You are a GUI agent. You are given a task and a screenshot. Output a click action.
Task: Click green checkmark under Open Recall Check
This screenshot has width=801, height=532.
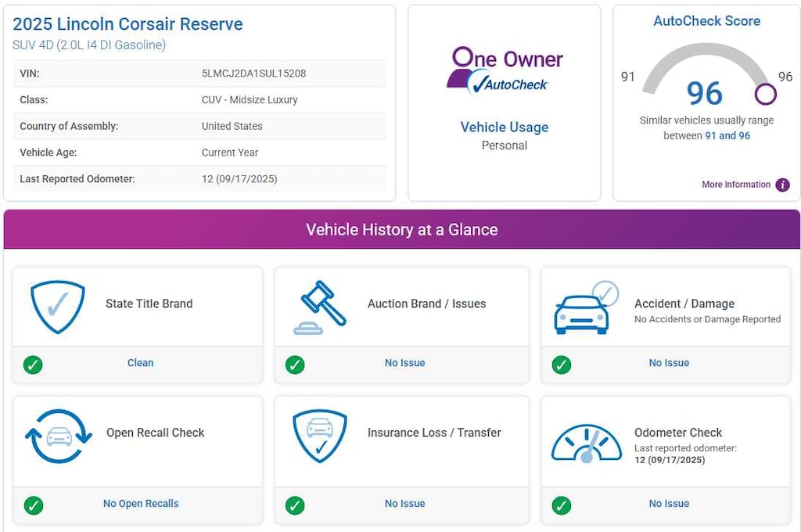[x=33, y=505]
